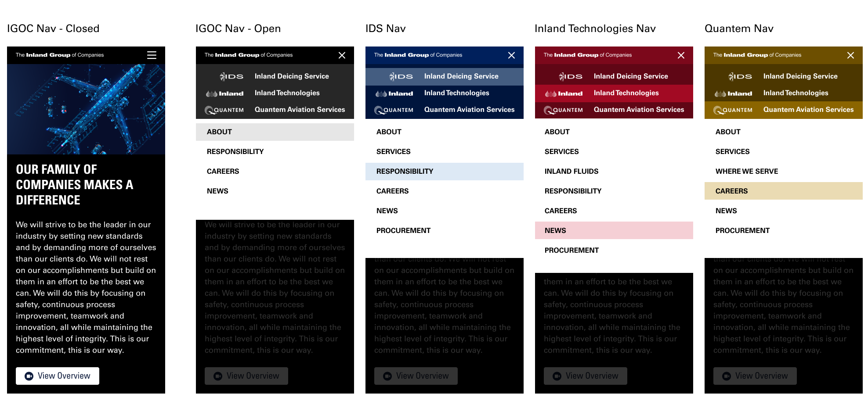Select Inland Deicing Service in blue nav

click(x=461, y=76)
